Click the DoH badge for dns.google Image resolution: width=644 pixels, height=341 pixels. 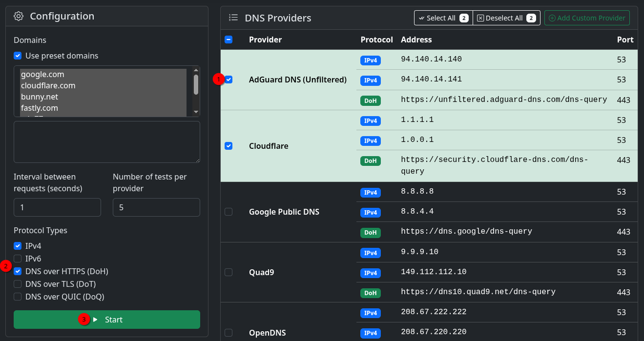click(x=371, y=233)
